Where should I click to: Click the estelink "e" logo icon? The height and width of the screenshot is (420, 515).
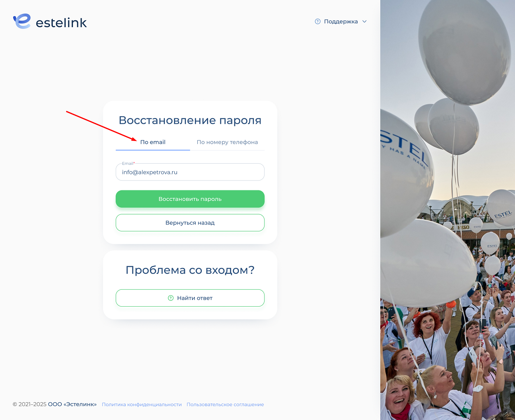pyautogui.click(x=22, y=21)
